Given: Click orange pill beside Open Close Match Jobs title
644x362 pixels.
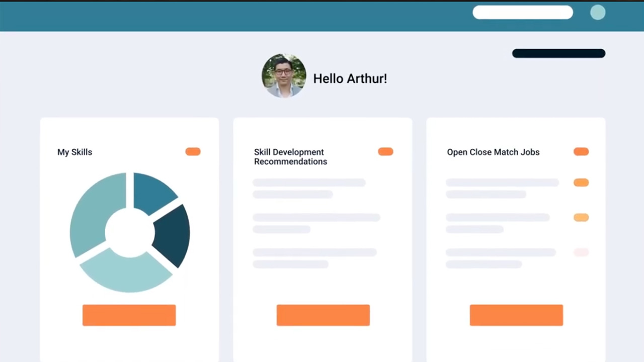Looking at the screenshot, I should tap(581, 151).
